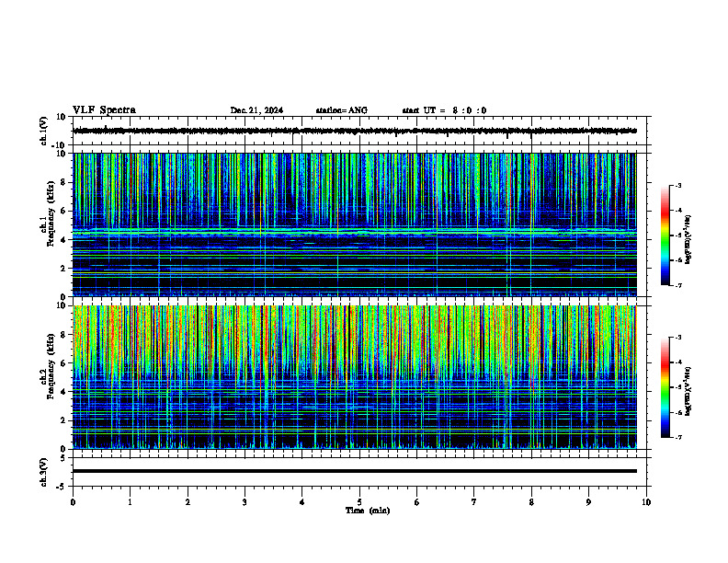Viewport: 728px width, 563px height.
Task: Click the "VLF Spectra" plot title
Action: pos(104,110)
